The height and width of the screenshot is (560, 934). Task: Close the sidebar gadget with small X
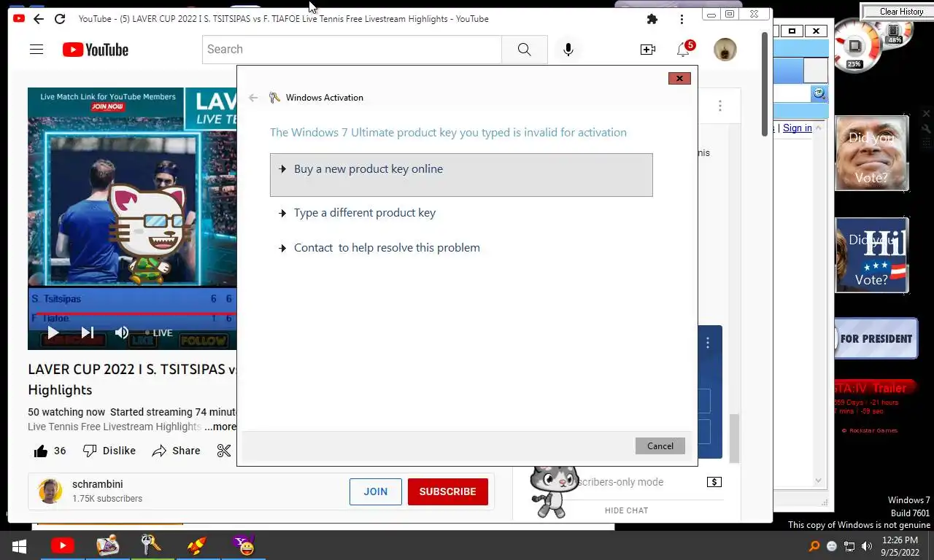pyautogui.click(x=927, y=114)
